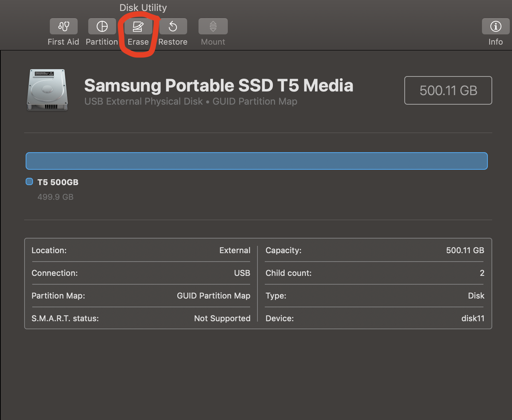512x420 pixels.
Task: Select the T5 500GB volume label
Action: pos(57,182)
